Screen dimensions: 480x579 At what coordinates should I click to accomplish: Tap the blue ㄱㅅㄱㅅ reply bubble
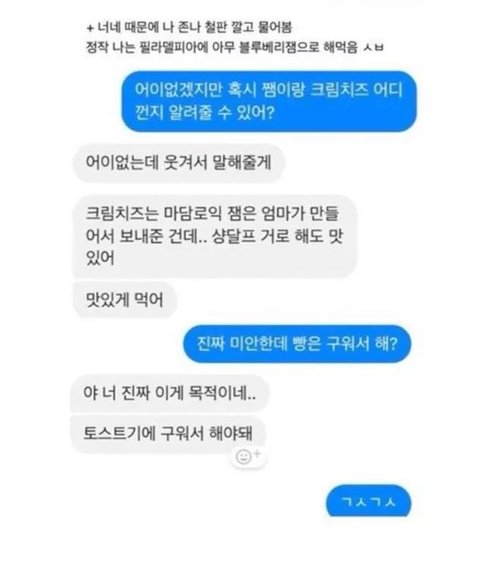pos(368,502)
